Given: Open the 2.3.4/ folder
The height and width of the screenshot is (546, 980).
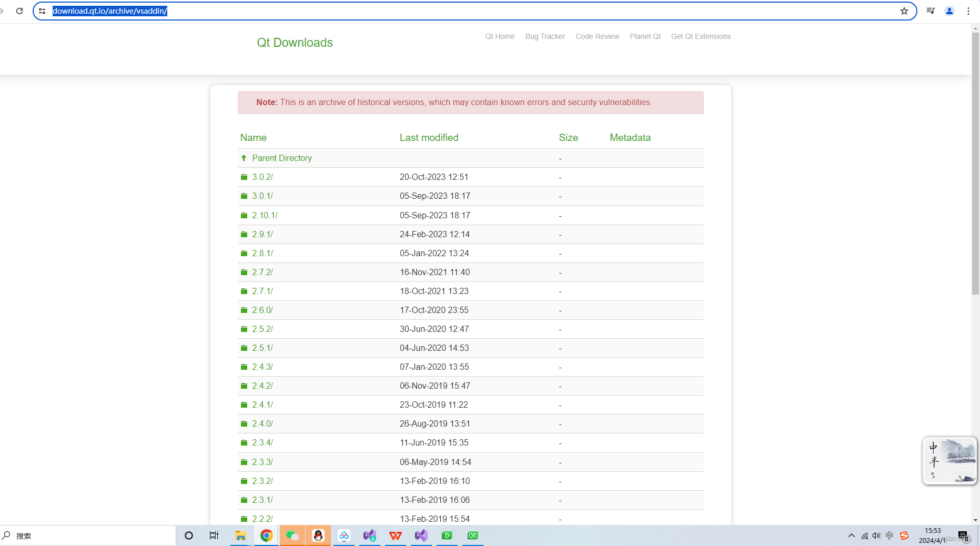Looking at the screenshot, I should tap(262, 443).
